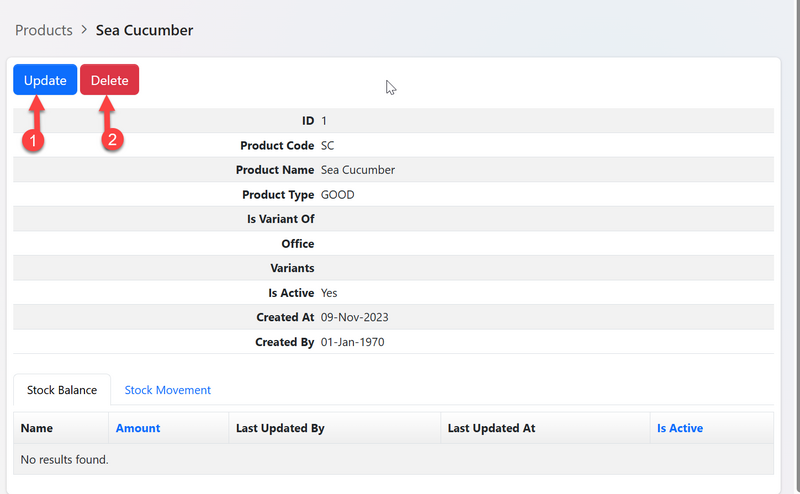The image size is (800, 494).
Task: Click the red circle marker numbered 2
Action: [113, 141]
